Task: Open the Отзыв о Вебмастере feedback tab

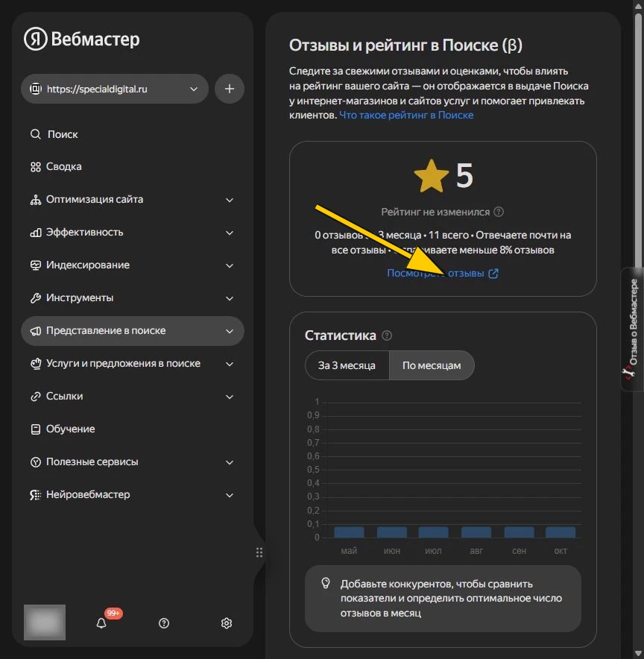Action: pos(633,329)
